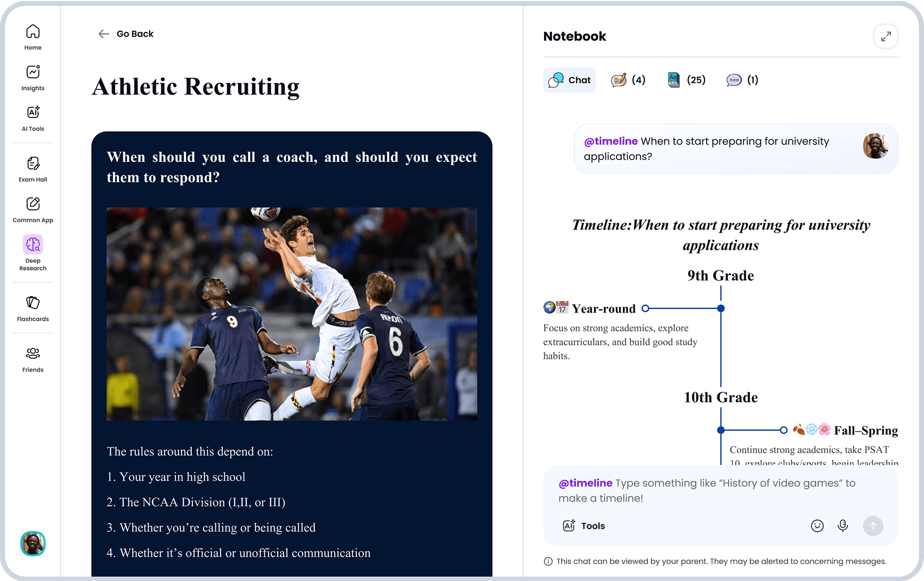Open the emoji picker
This screenshot has width=924, height=581.
pos(817,526)
